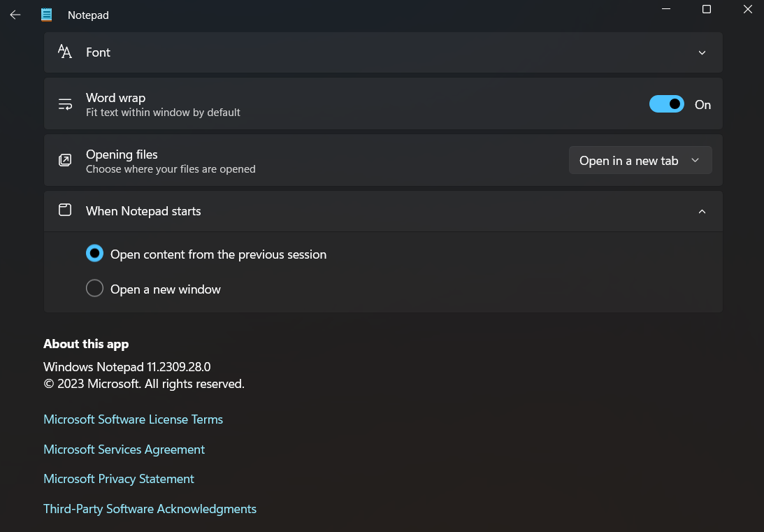Go back with the back arrow
Screen dimensions: 764x532
[15, 15]
